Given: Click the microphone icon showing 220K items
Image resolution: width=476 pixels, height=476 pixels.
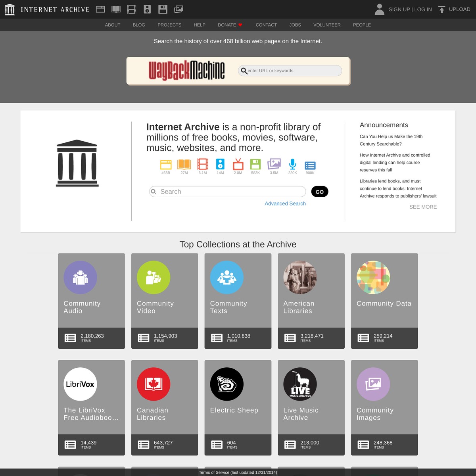Looking at the screenshot, I should point(292,165).
